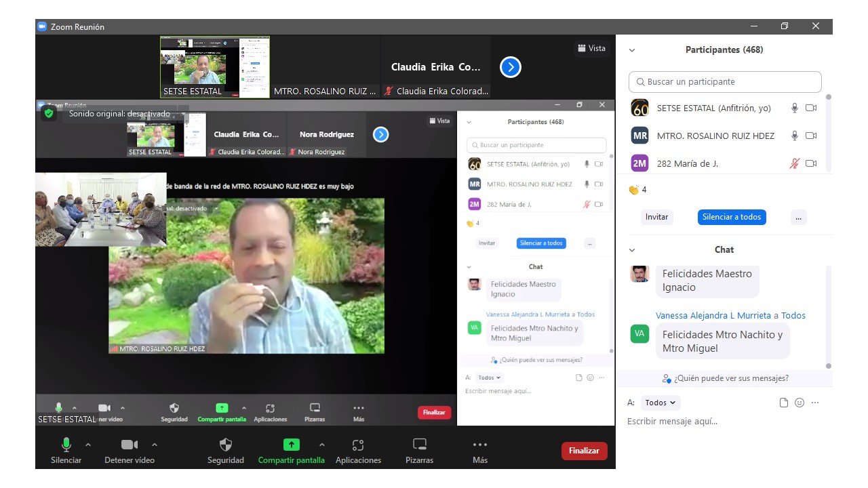Open Aplicaciones in the main toolbar
This screenshot has width=868, height=488.
(358, 451)
